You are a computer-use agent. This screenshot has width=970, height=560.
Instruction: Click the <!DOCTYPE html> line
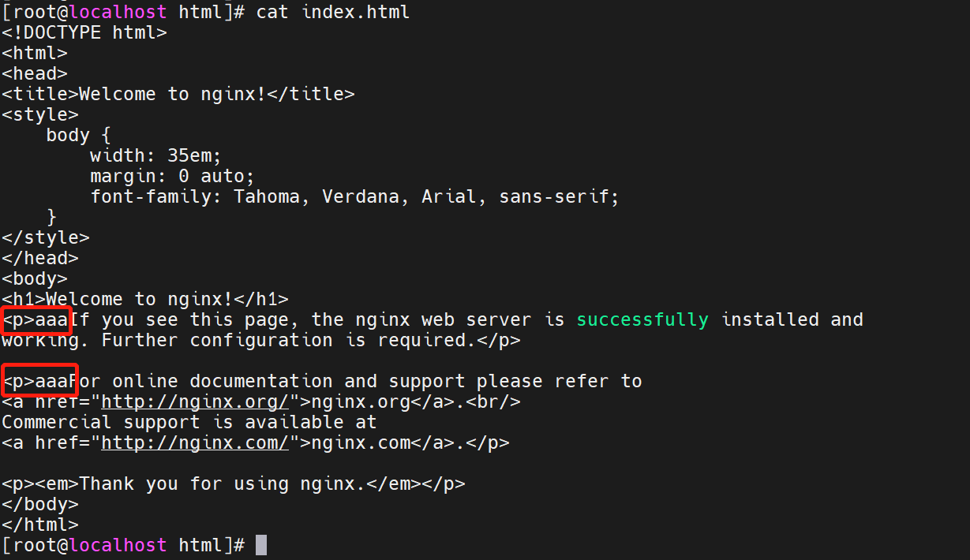(84, 33)
